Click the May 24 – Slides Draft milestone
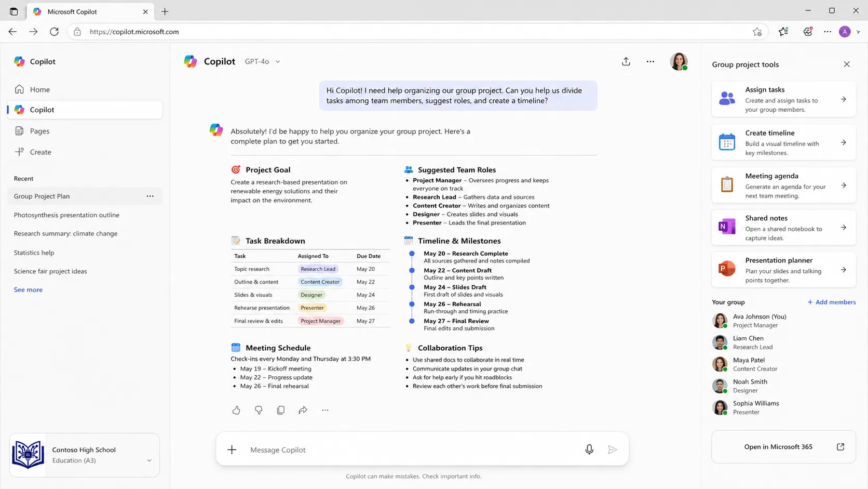Screen dimensions: 868x489 [x=455, y=287]
